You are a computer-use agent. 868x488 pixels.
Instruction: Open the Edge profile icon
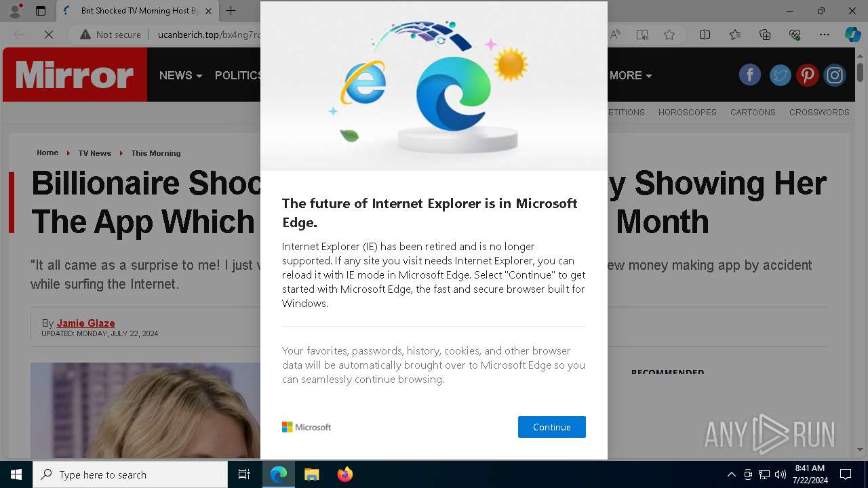pos(15,11)
